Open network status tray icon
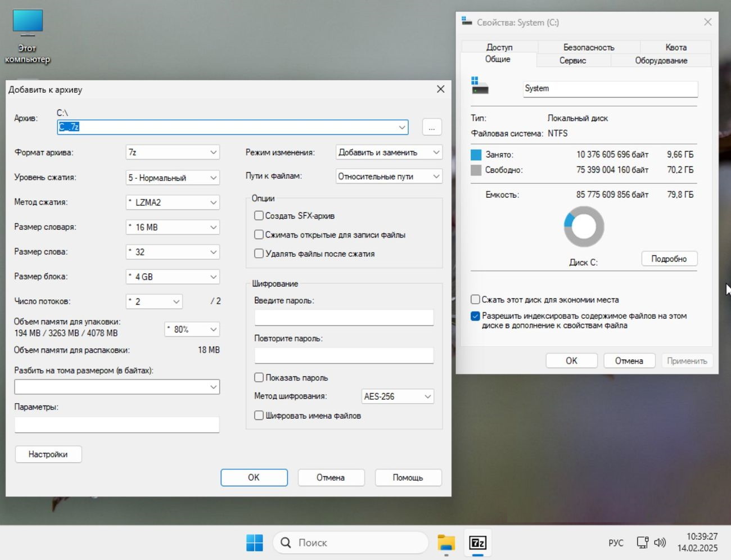 (x=642, y=543)
